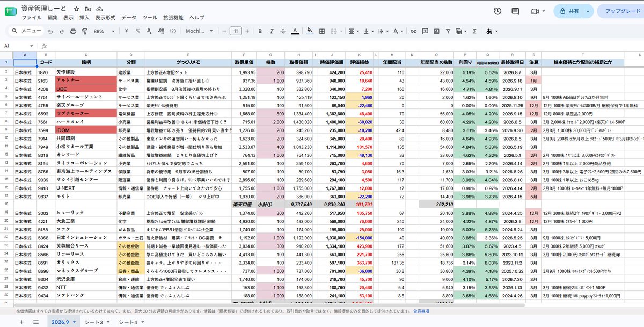Decrease decimal places button
This screenshot has height=327, width=644.
149,31
